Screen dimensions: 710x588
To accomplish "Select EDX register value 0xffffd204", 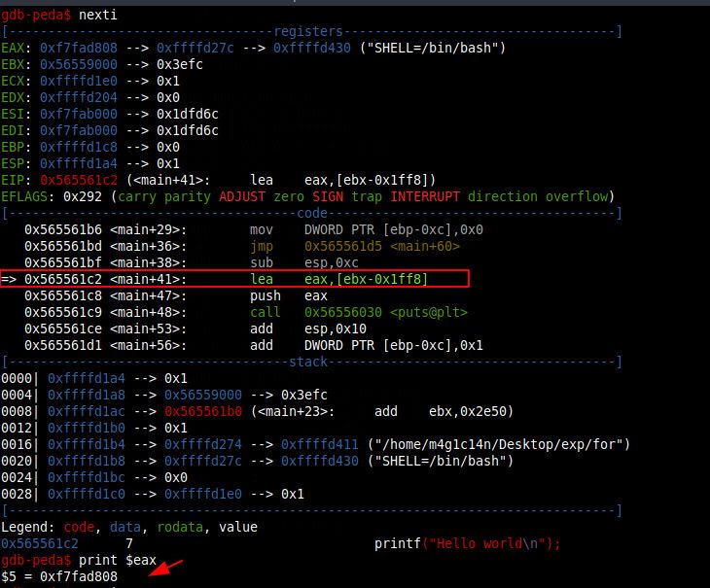I will (x=79, y=98).
